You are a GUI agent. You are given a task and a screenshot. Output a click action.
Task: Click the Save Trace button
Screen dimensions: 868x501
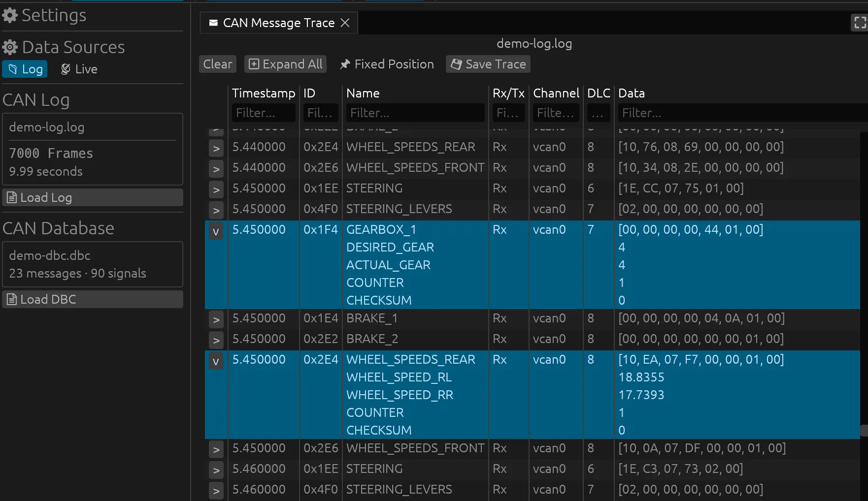coord(488,64)
